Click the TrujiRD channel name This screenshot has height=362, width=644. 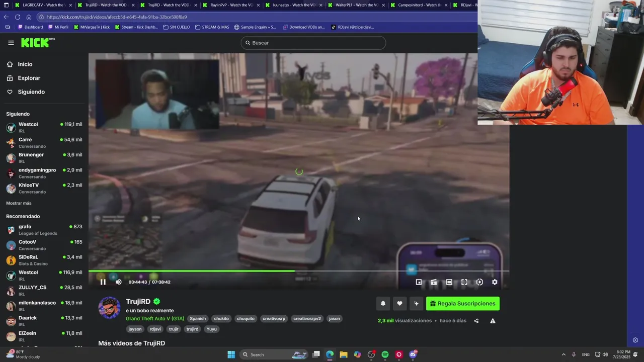[x=138, y=302]
